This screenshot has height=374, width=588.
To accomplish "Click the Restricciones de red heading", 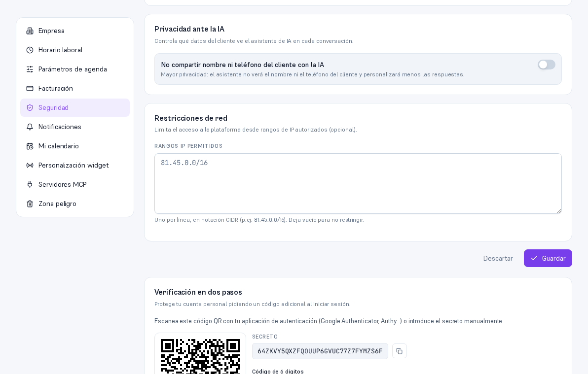I will [x=191, y=118].
